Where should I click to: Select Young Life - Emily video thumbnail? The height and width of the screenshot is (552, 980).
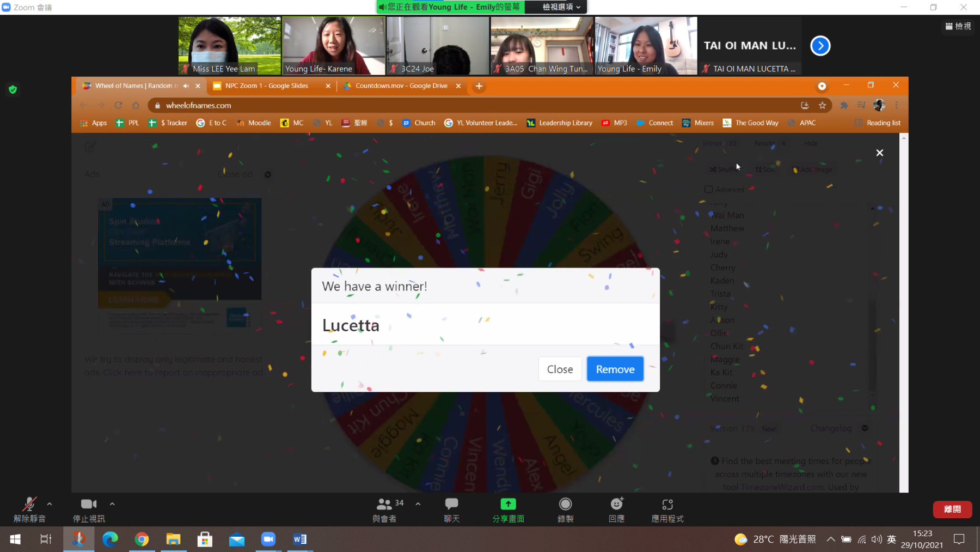646,46
